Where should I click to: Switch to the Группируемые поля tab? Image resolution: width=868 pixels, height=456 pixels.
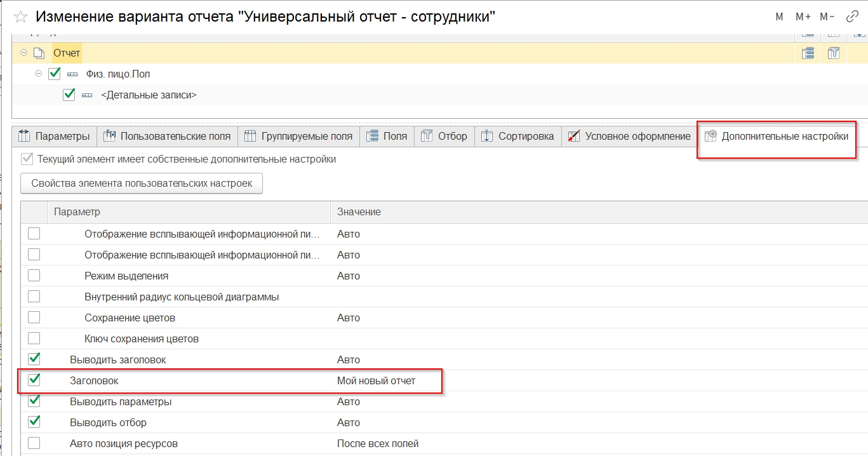pos(299,136)
